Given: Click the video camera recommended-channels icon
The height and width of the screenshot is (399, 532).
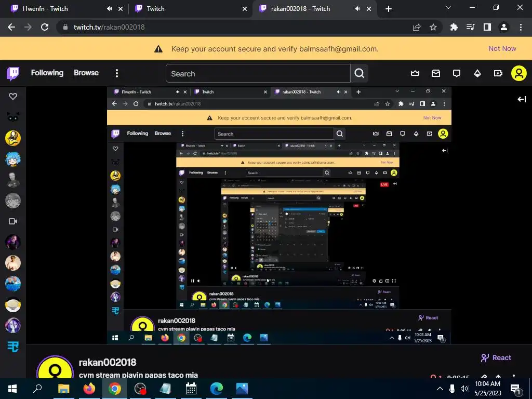Looking at the screenshot, I should pyautogui.click(x=13, y=221).
